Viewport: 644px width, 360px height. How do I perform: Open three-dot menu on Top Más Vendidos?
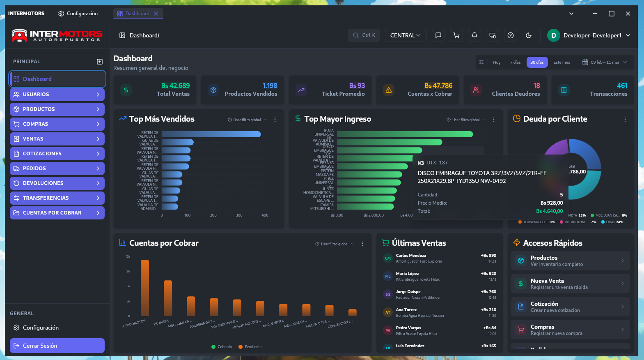pos(275,120)
